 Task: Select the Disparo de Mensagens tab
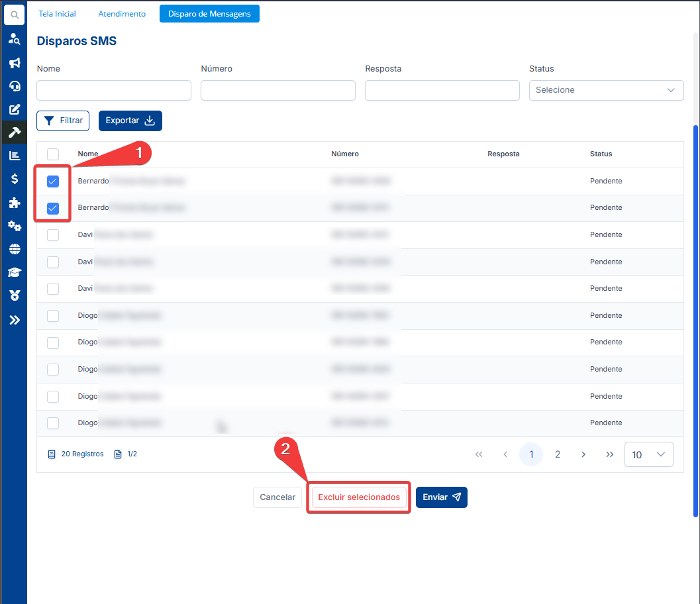pos(209,14)
